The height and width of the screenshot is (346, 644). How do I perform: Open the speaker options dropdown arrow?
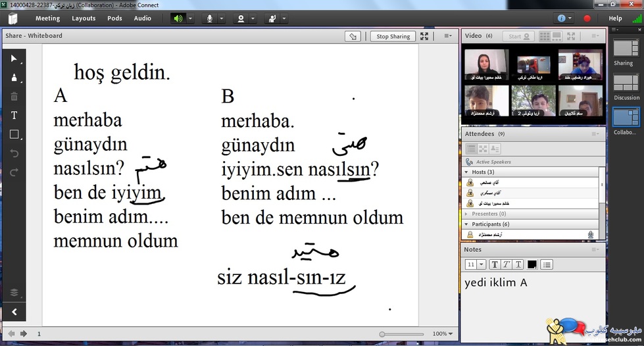tap(190, 18)
